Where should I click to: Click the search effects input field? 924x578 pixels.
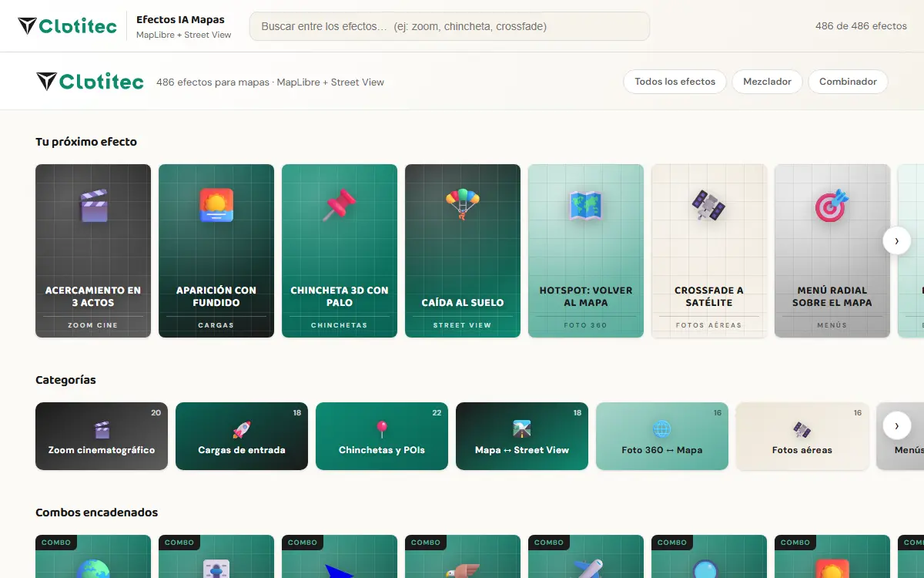point(450,26)
